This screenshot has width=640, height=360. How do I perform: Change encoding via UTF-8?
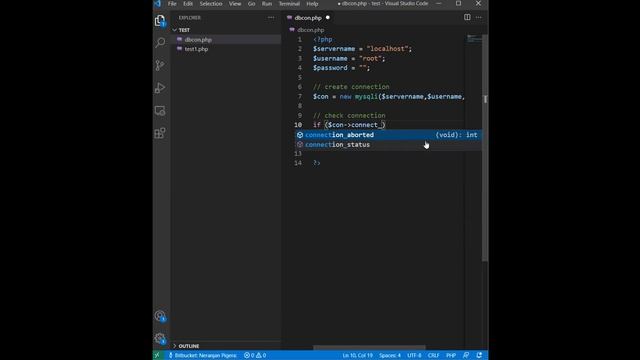point(414,356)
